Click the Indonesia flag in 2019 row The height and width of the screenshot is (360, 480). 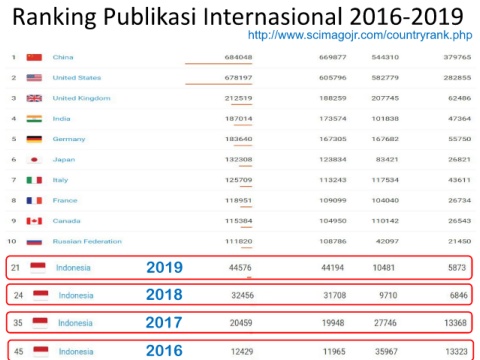click(x=38, y=267)
